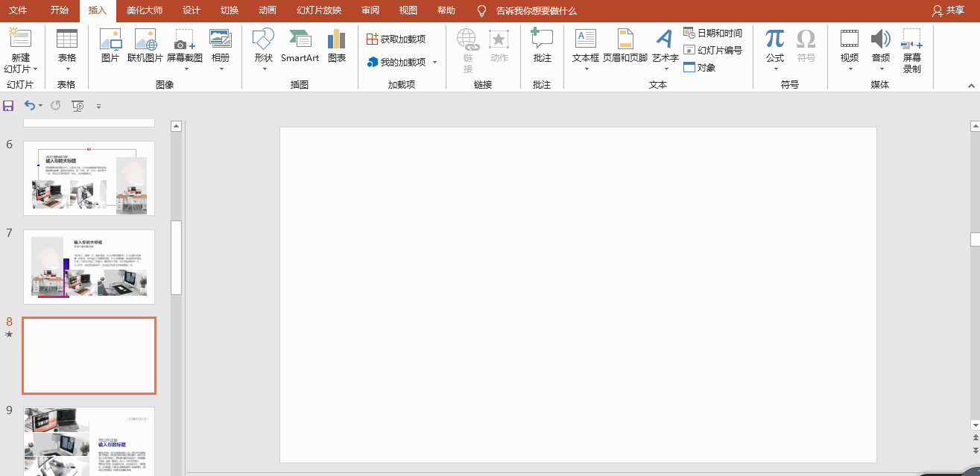Click the save icon in quick access toolbar
Screen dimensions: 980x476
pyautogui.click(x=8, y=106)
